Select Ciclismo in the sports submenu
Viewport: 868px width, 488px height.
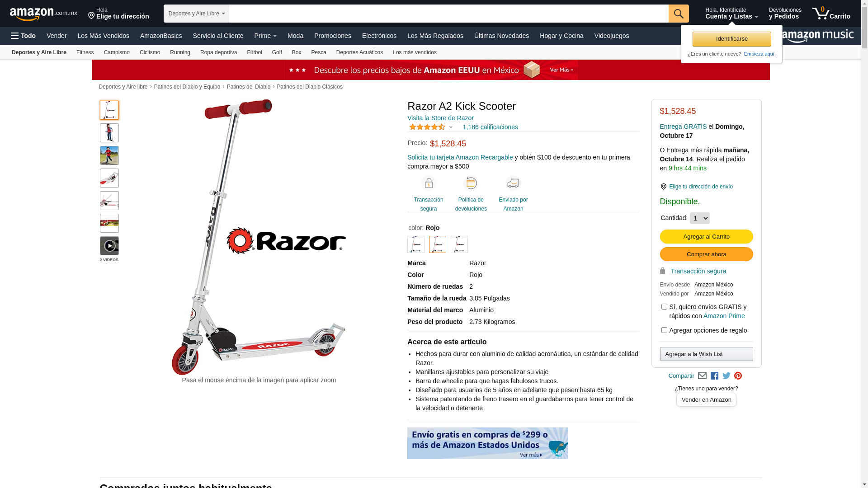pyautogui.click(x=150, y=52)
